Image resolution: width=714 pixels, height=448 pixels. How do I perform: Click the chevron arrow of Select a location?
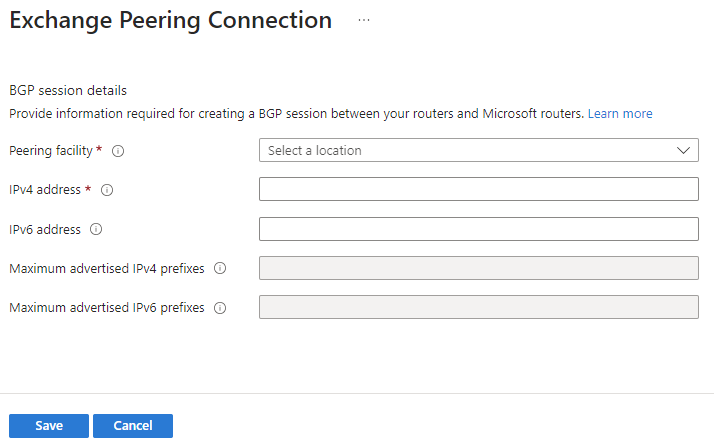click(684, 151)
